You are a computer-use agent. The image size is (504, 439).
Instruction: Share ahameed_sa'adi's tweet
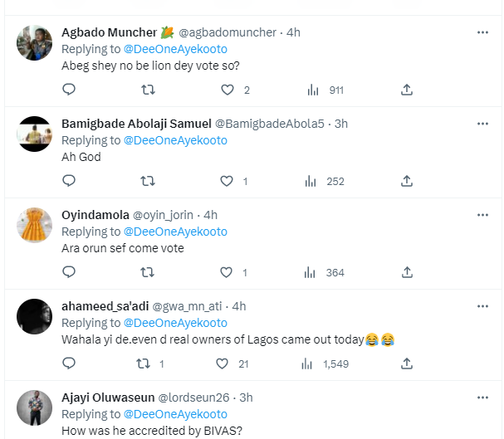(x=407, y=363)
